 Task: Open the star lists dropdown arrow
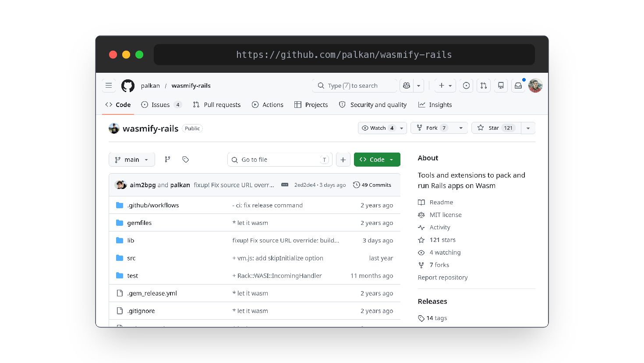pyautogui.click(x=528, y=128)
